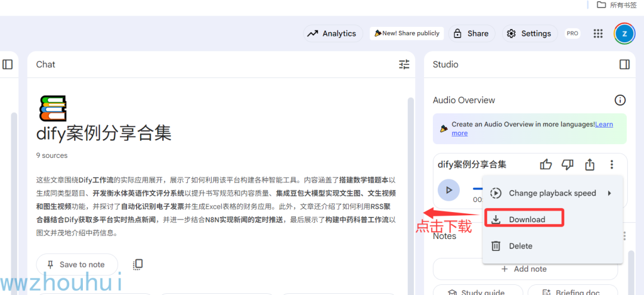
Task: Collapse the Studio panel
Action: [624, 64]
